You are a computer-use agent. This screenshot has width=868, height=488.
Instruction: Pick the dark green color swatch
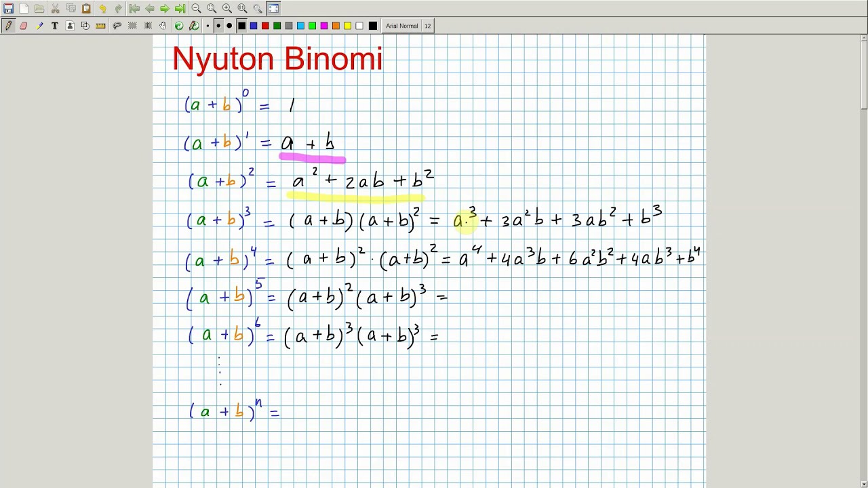click(x=277, y=26)
